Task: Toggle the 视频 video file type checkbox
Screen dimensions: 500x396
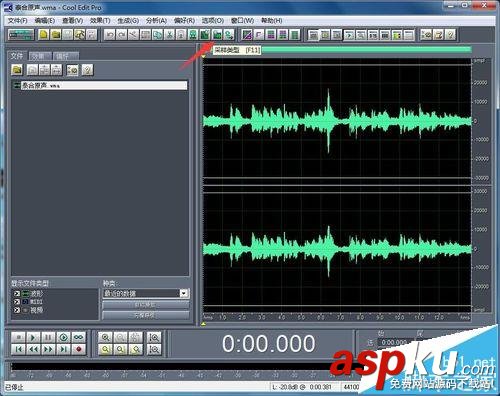Action: click(17, 310)
